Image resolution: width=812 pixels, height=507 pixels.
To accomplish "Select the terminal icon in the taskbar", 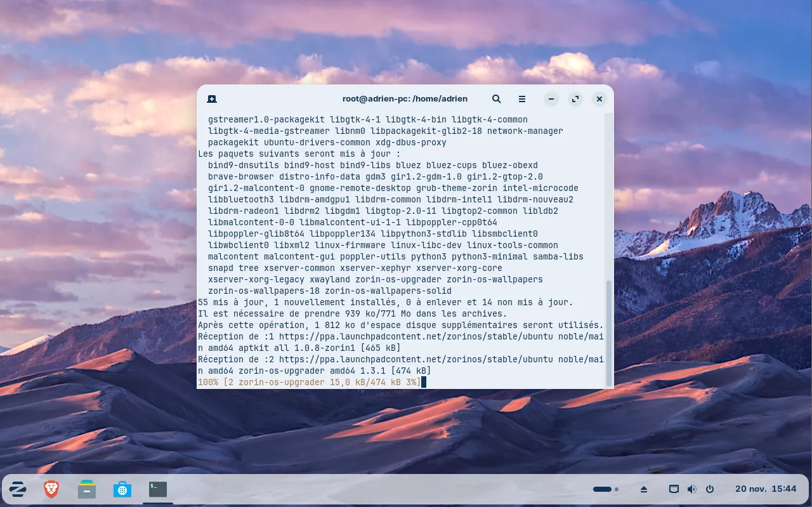I will (157, 489).
